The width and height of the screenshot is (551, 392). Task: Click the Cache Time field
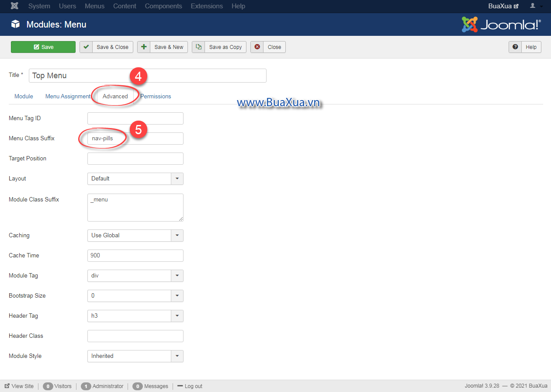point(135,256)
